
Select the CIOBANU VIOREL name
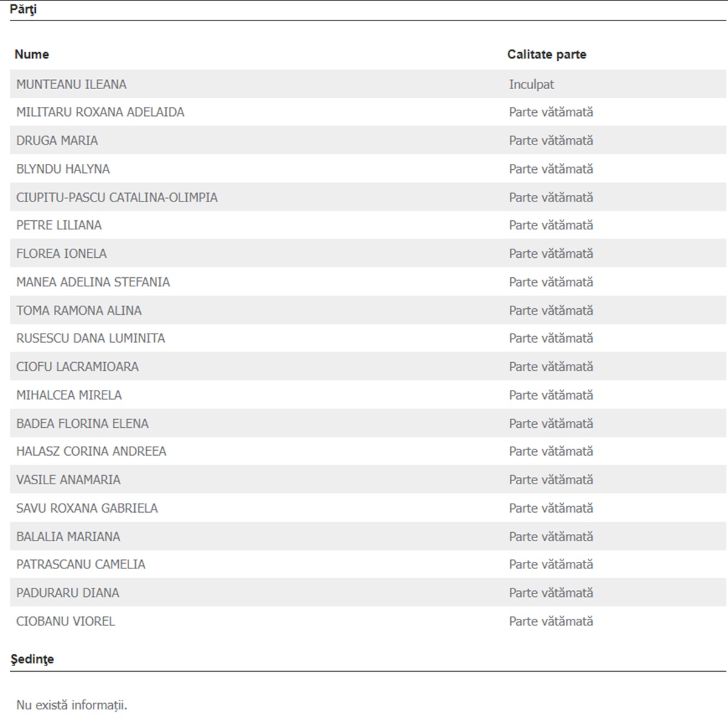pos(66,621)
